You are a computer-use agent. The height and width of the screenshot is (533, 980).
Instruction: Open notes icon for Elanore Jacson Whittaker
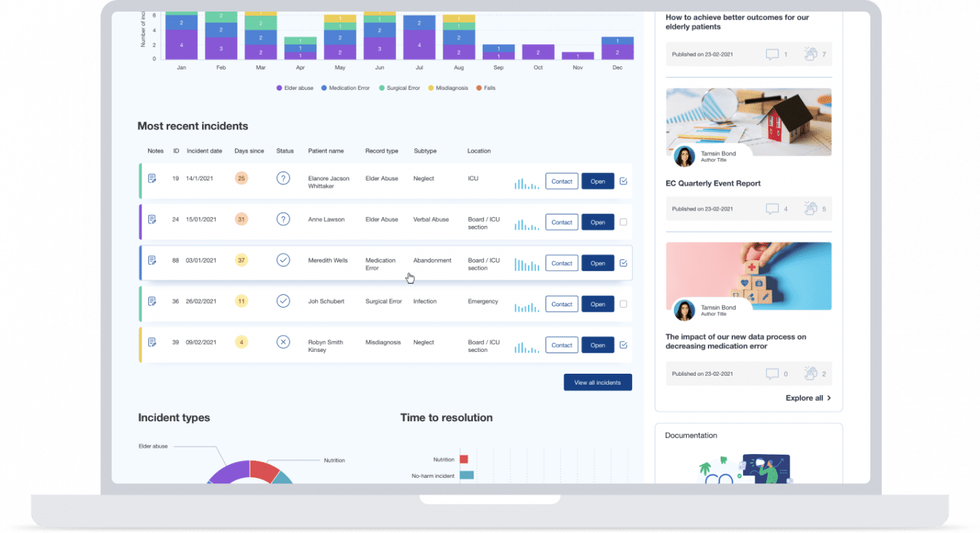152,178
